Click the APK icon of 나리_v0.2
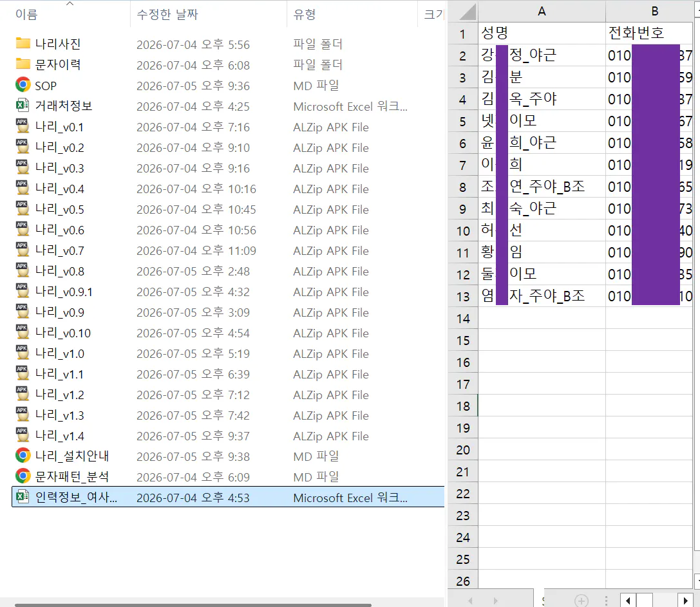The width and height of the screenshot is (700, 607). pos(23,146)
